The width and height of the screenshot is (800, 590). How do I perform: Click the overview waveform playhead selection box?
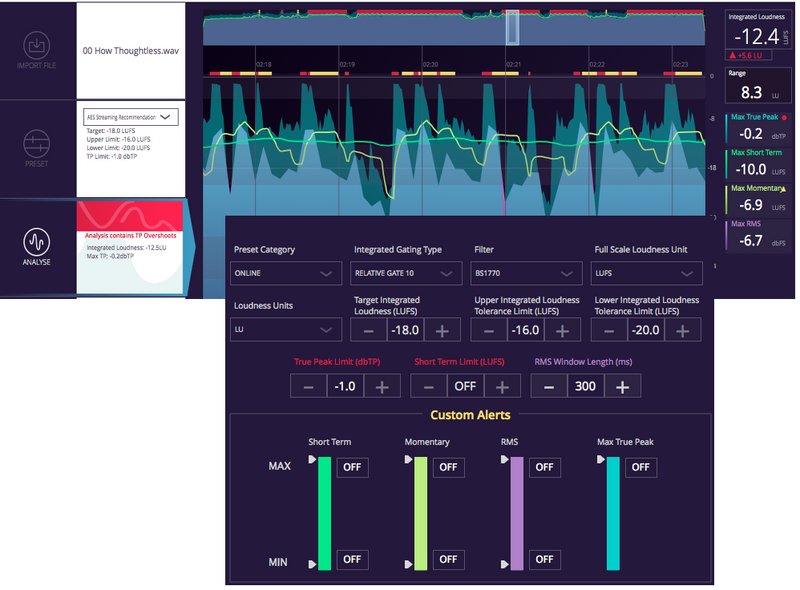[x=512, y=27]
